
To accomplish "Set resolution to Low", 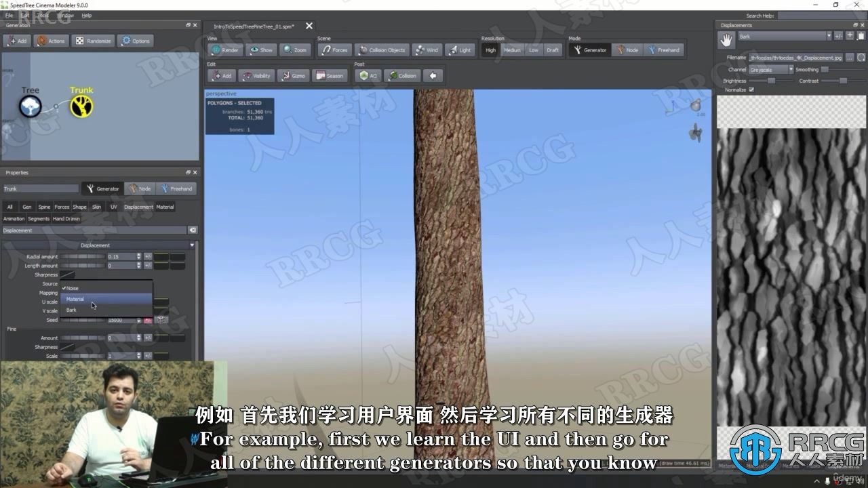I will click(534, 50).
